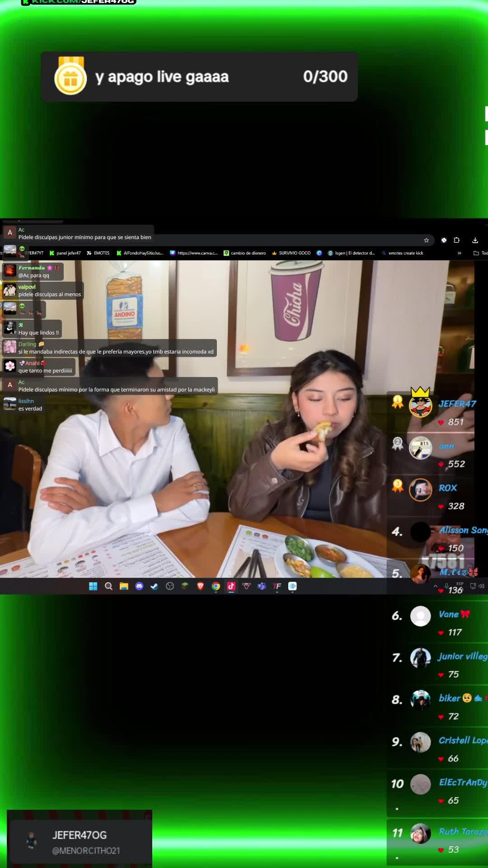Screen dimensions: 488x868
Task: Click Ac's message ending 'por la mackeyli'
Action: coord(110,386)
